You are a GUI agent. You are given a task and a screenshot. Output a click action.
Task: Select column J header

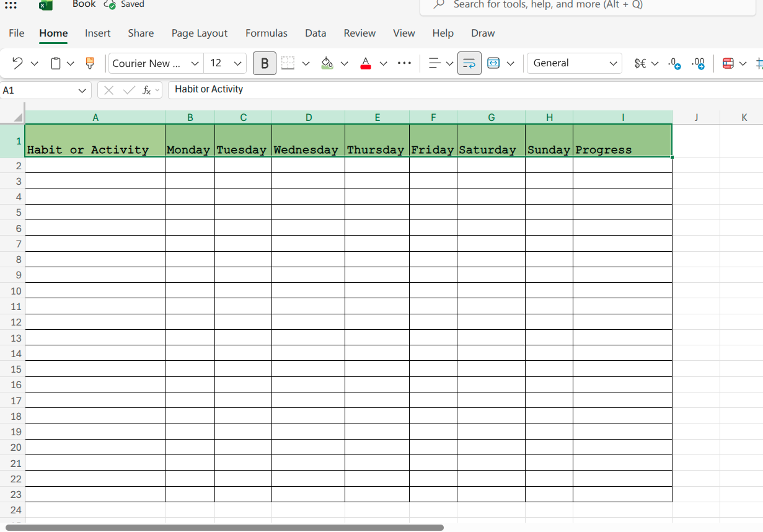point(696,117)
